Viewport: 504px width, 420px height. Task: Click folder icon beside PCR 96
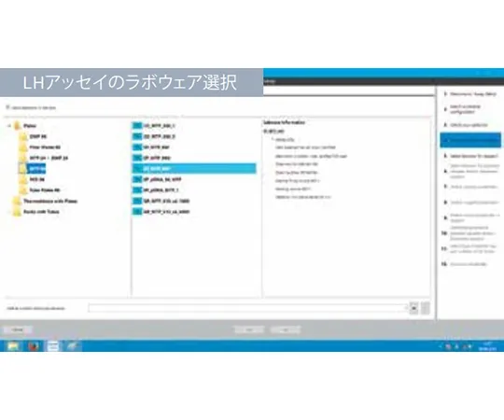tap(23, 179)
